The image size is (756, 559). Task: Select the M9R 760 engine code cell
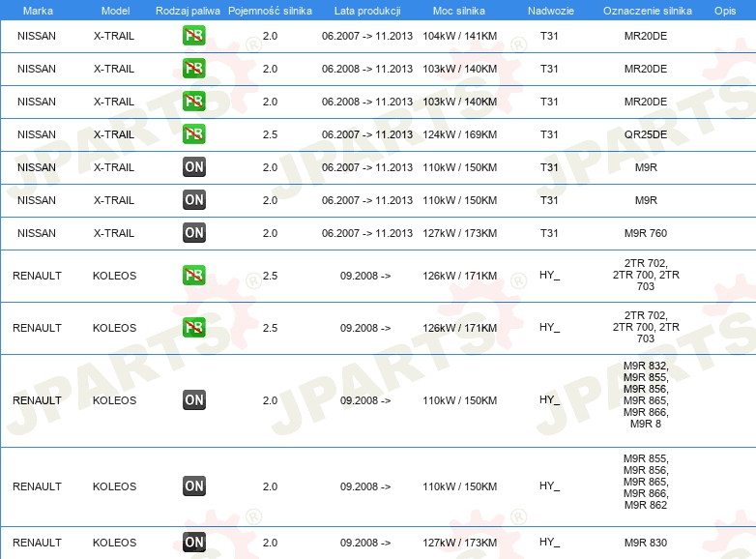tap(646, 233)
